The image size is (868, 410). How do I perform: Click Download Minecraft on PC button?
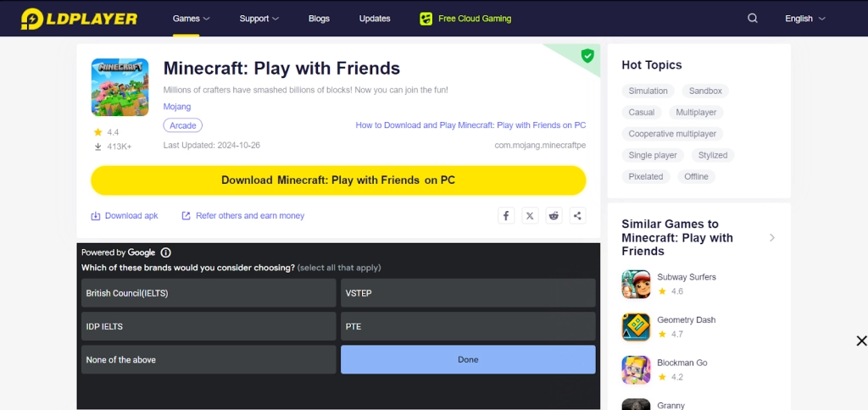tap(338, 180)
